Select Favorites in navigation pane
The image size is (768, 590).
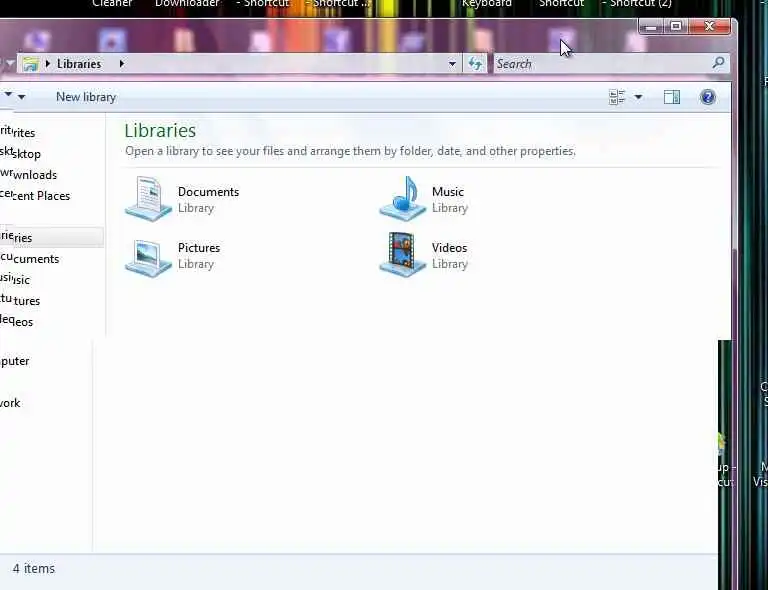coord(18,133)
